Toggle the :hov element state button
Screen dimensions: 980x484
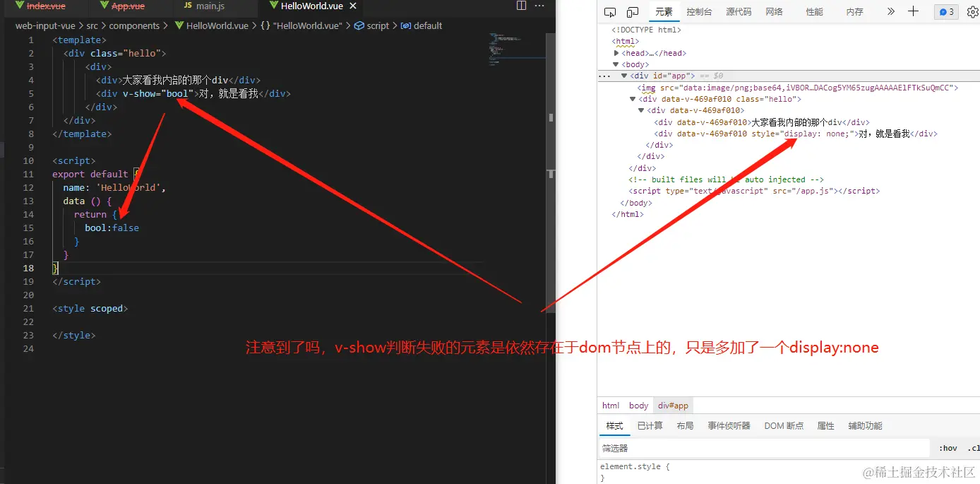coord(948,448)
